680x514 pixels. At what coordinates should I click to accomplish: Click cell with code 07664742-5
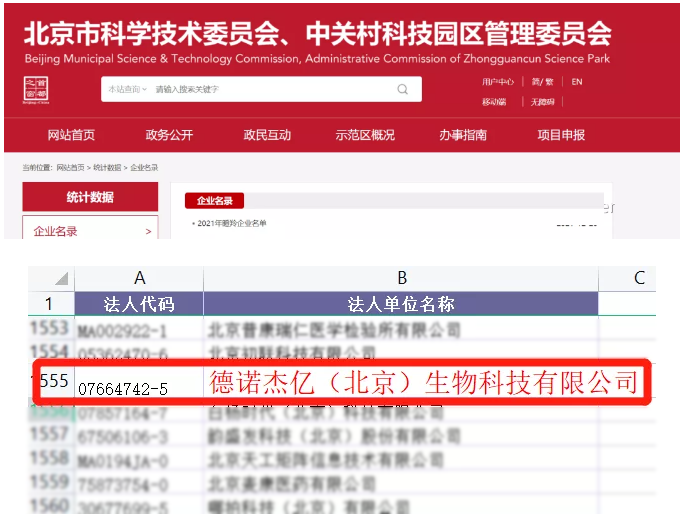click(139, 383)
